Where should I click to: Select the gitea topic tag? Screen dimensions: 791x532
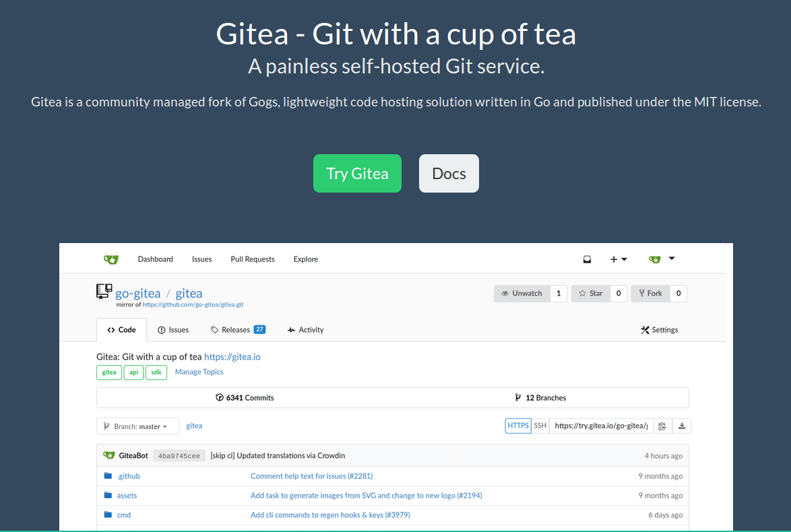click(109, 372)
